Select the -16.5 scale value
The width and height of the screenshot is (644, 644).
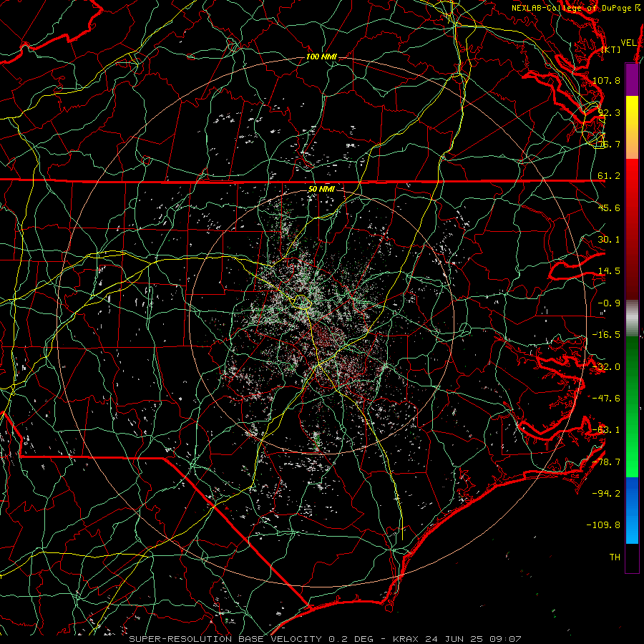tap(606, 335)
